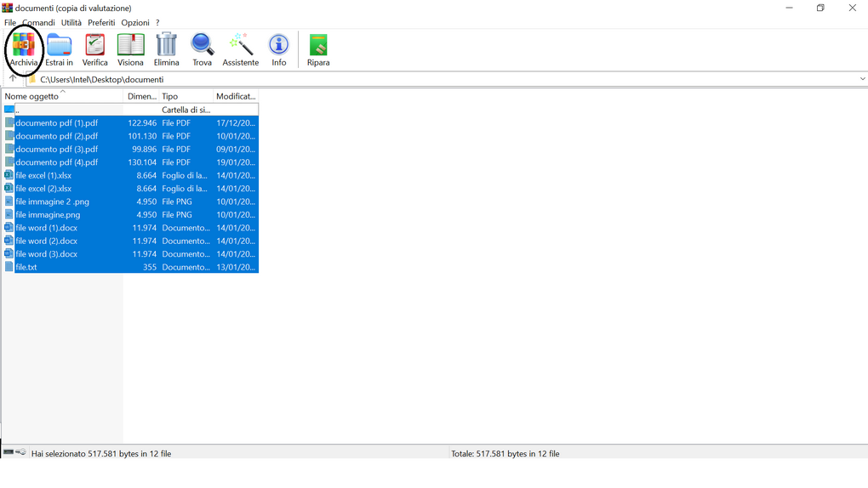Viewport: 868px width, 488px height.
Task: Click the Word icon of file word (1).docx
Action: click(x=9, y=227)
